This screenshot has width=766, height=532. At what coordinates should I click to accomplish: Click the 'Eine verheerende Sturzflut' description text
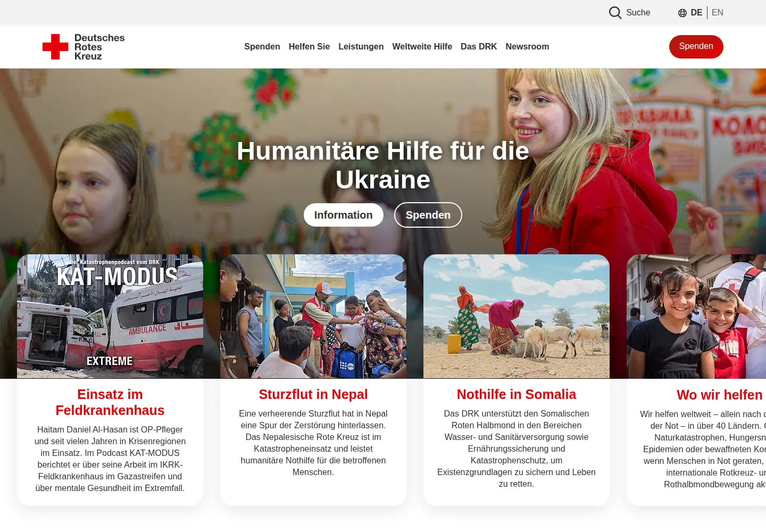coord(313,443)
